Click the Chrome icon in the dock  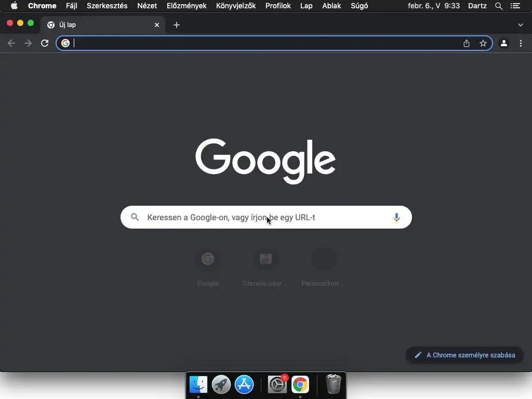tap(300, 384)
